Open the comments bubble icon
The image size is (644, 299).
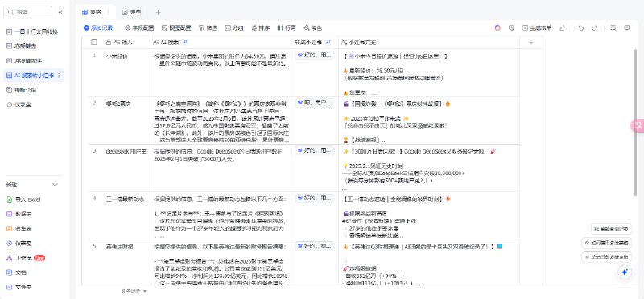pos(627,28)
